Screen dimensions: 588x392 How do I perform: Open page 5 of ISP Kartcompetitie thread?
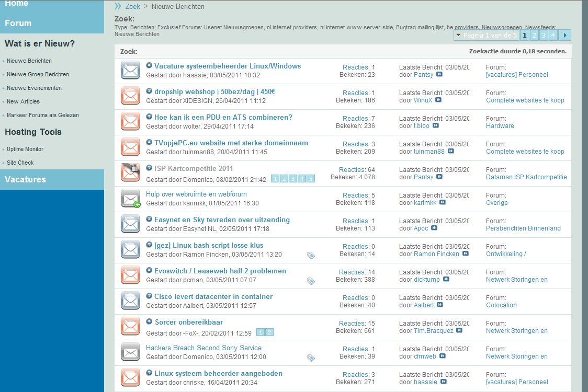311,179
